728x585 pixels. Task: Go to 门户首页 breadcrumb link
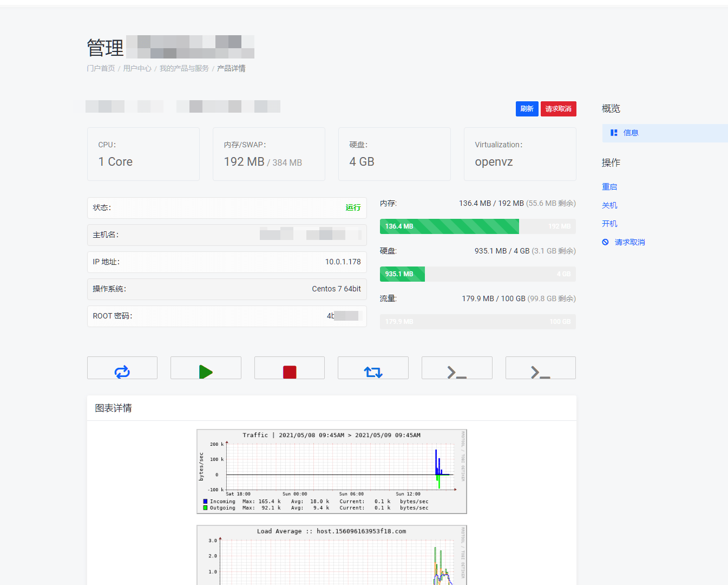(101, 68)
